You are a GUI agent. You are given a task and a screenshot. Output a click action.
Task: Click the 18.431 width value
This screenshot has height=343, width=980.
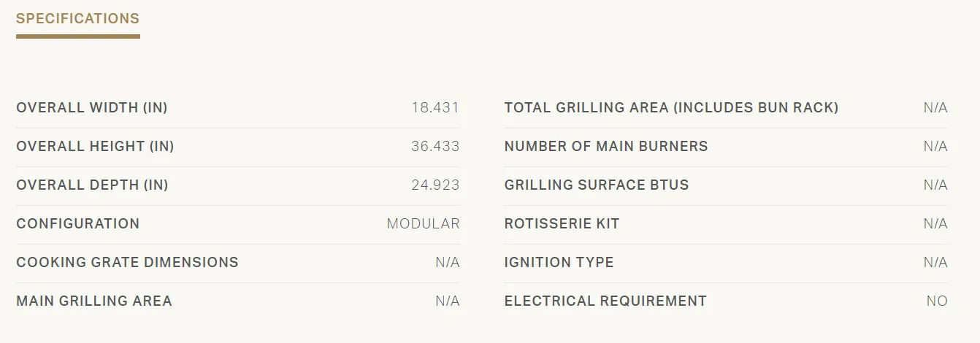tap(435, 108)
